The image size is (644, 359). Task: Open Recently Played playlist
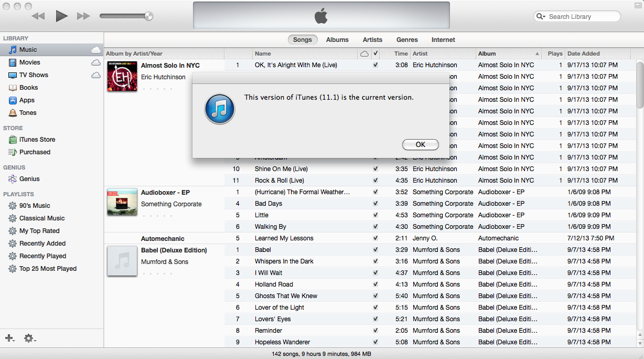tap(42, 256)
